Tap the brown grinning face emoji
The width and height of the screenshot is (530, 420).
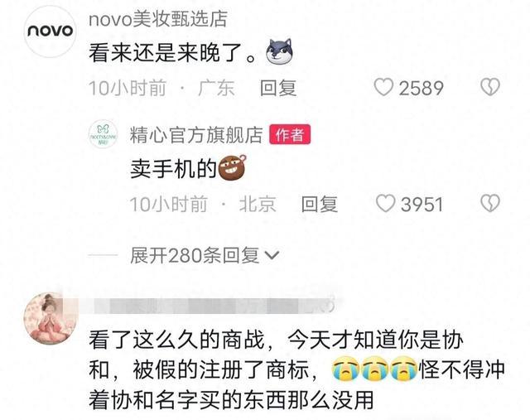[x=233, y=167]
